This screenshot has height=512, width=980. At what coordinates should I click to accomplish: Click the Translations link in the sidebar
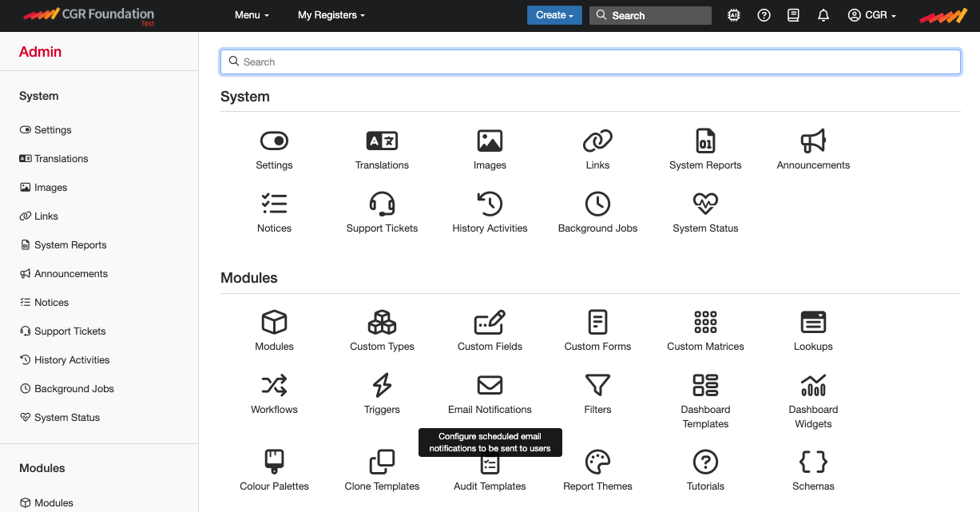click(61, 158)
